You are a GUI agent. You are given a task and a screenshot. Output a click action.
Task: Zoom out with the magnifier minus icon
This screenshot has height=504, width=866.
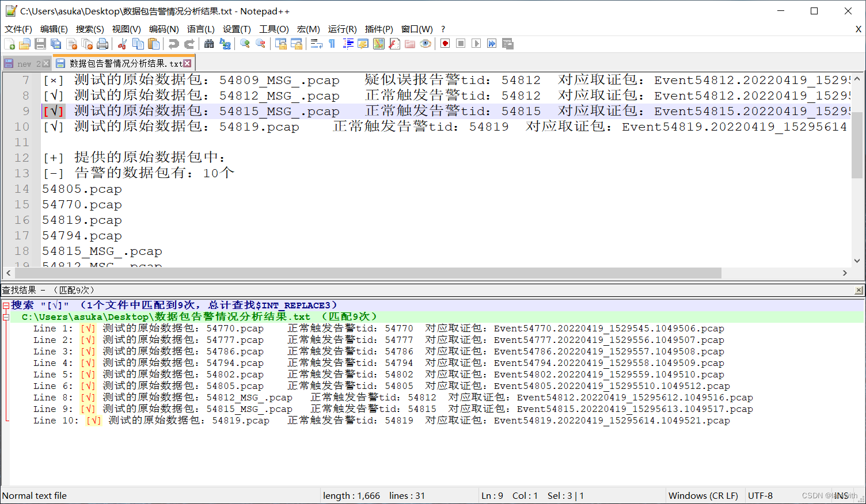261,44
